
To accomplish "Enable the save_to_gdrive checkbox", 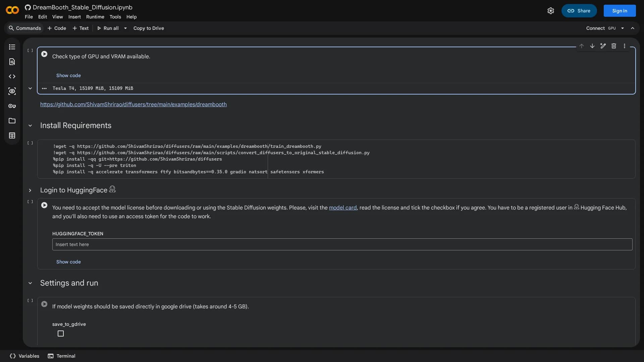I will [61, 334].
